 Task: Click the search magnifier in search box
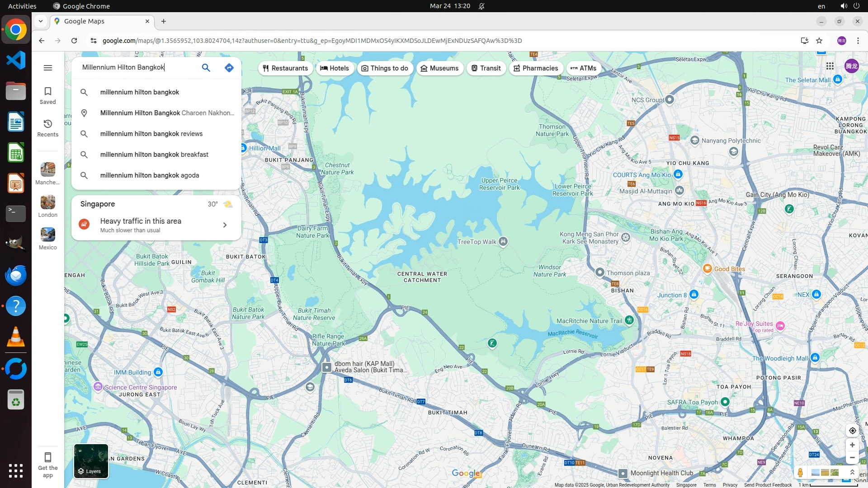coord(206,68)
